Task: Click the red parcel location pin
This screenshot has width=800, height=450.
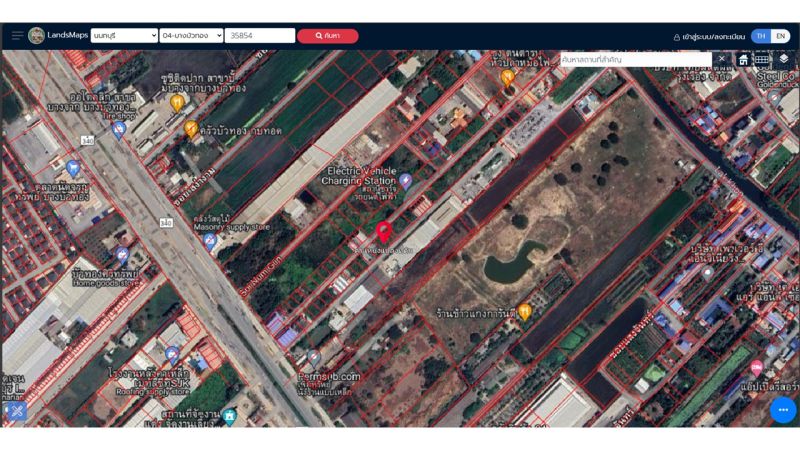Action: [x=384, y=233]
